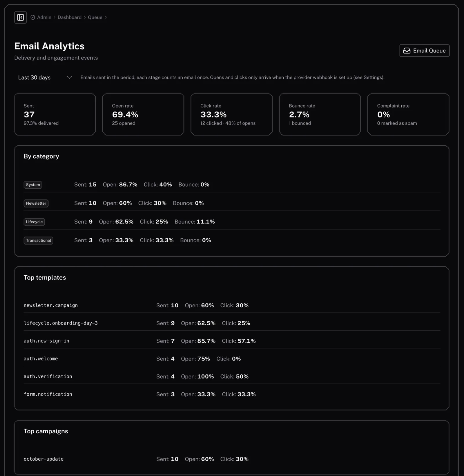Viewport: 464px width, 476px height.
Task: Select the Complaint rate 0% card
Action: tap(408, 114)
